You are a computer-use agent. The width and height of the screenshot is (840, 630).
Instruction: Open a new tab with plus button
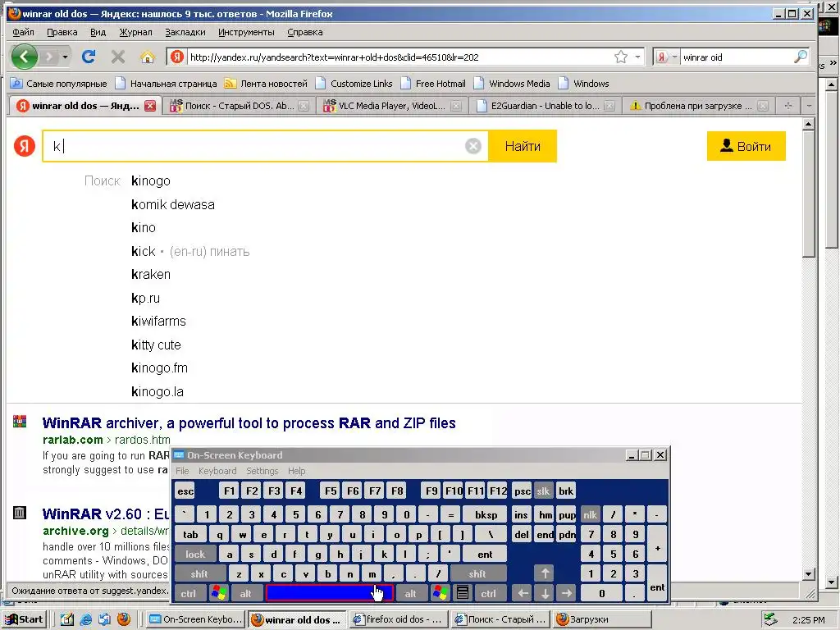(x=788, y=106)
